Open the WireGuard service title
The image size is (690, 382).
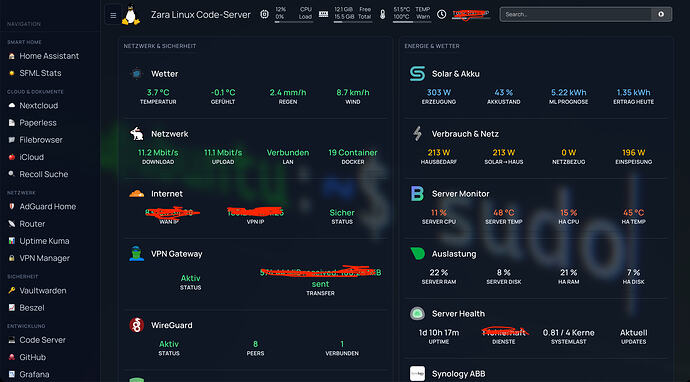(172, 325)
